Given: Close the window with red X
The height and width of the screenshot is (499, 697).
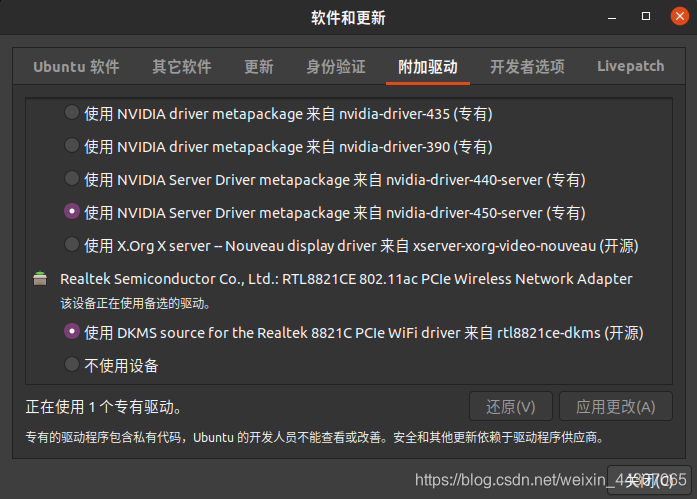Looking at the screenshot, I should (x=680, y=16).
